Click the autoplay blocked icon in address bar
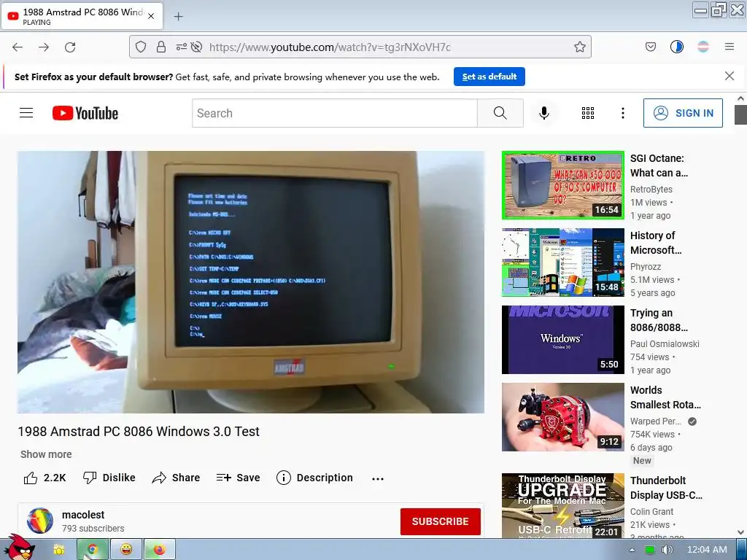This screenshot has height=560, width=747. coord(196,47)
